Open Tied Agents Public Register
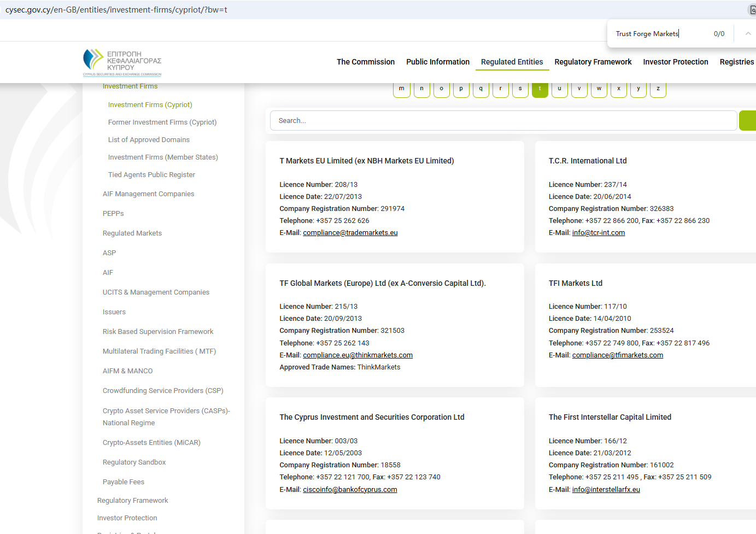 point(151,175)
